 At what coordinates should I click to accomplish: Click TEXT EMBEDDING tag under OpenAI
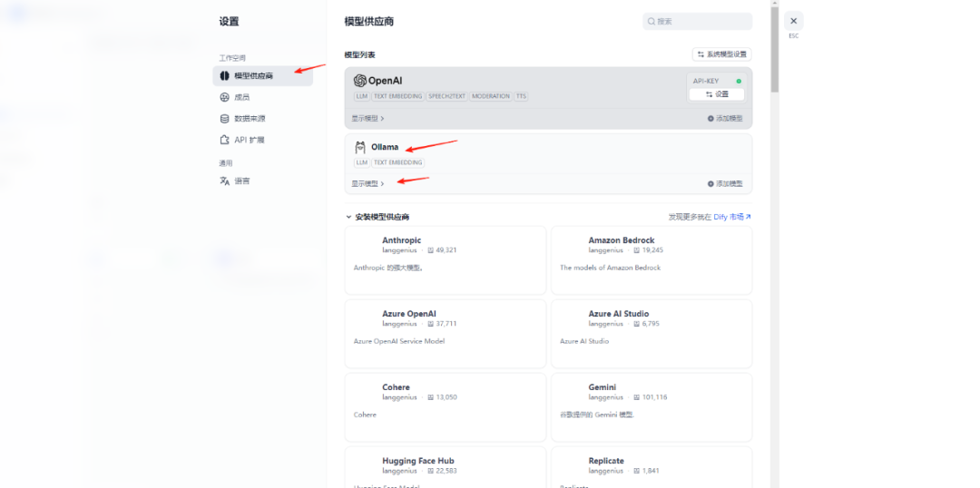[397, 96]
